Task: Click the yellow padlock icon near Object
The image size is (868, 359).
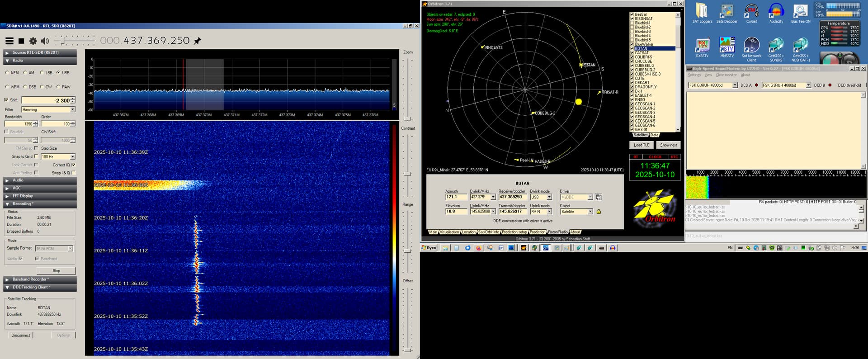Action: pos(599,212)
